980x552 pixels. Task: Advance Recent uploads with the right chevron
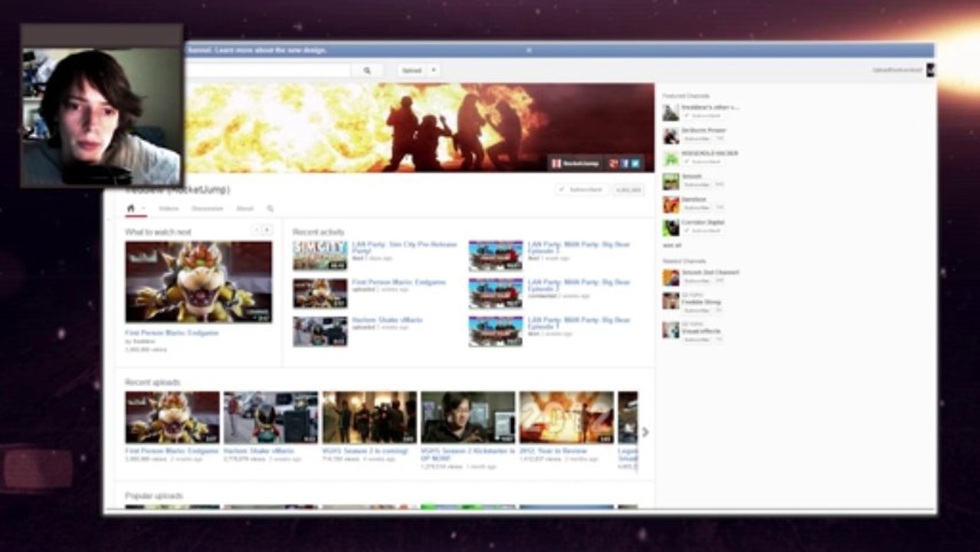click(x=645, y=432)
